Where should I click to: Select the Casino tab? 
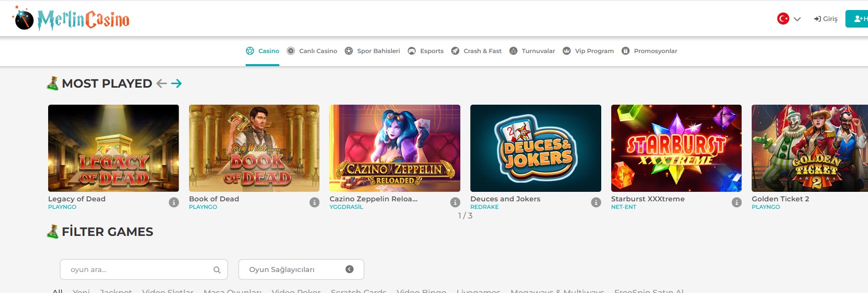tap(262, 51)
